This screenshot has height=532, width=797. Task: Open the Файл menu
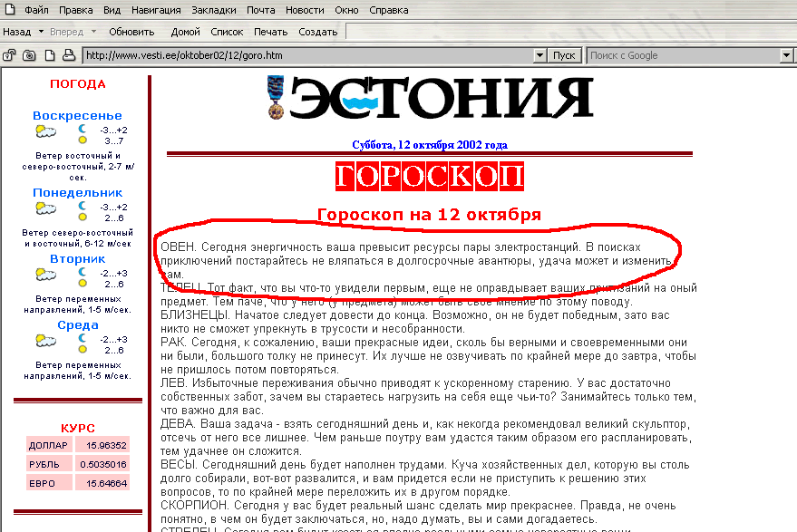coord(36,10)
